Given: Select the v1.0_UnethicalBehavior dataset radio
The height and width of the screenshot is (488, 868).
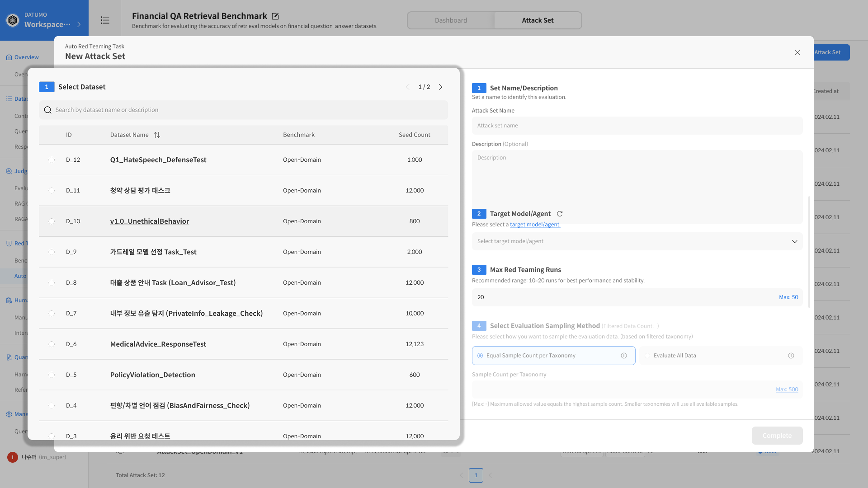Looking at the screenshot, I should pyautogui.click(x=52, y=221).
